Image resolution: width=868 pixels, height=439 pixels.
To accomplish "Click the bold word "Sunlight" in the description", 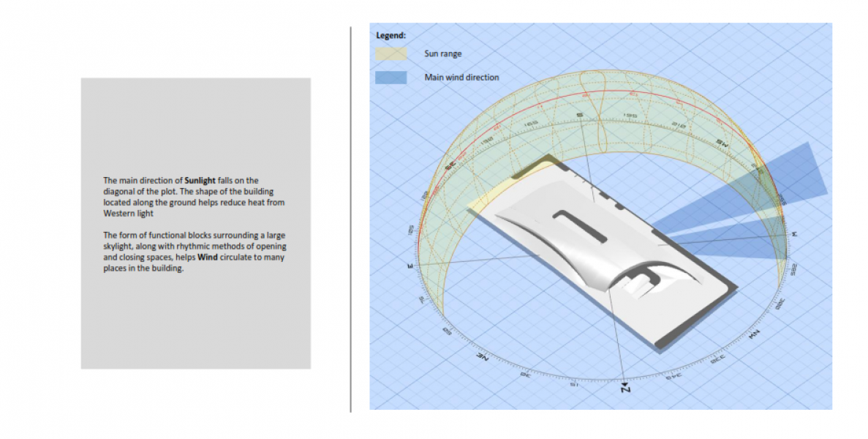I will coord(200,180).
